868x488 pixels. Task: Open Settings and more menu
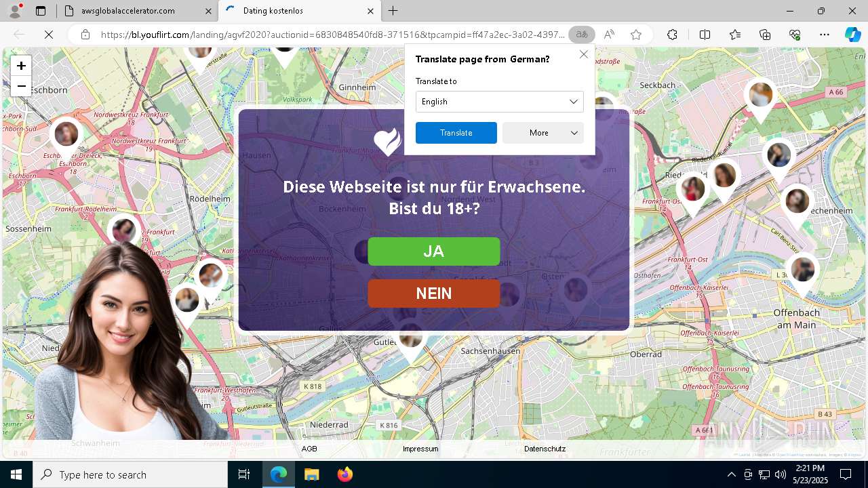(x=825, y=35)
